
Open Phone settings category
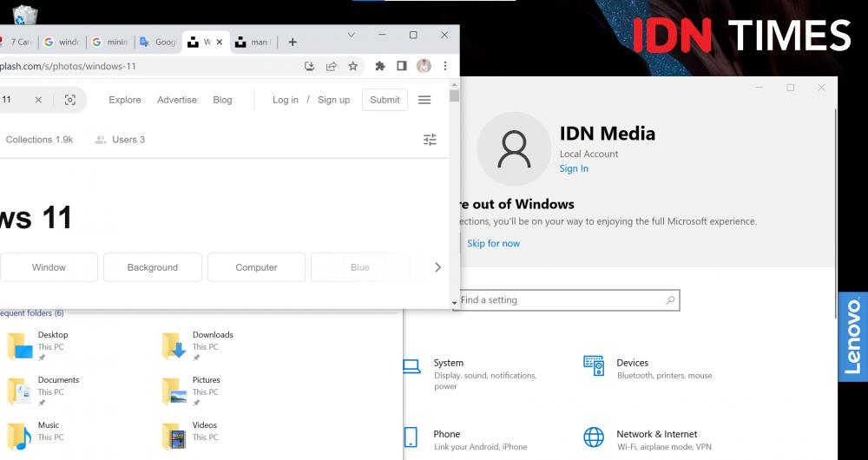click(x=465, y=440)
